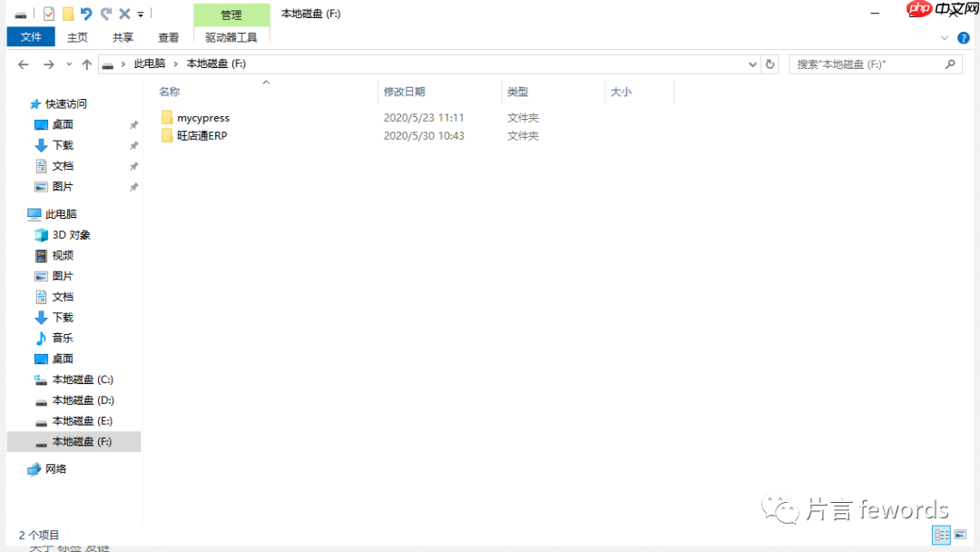Select the 管理 contextual tab
The image size is (980, 552).
[231, 15]
